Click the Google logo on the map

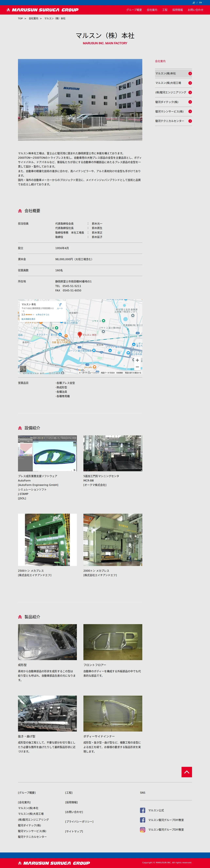(80, 370)
